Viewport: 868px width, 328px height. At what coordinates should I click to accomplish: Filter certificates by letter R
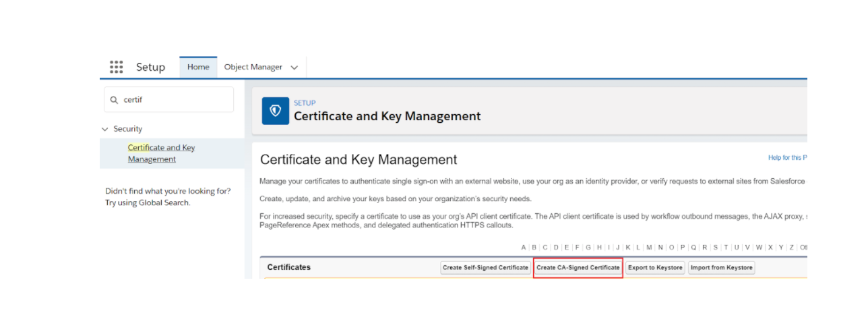(704, 248)
